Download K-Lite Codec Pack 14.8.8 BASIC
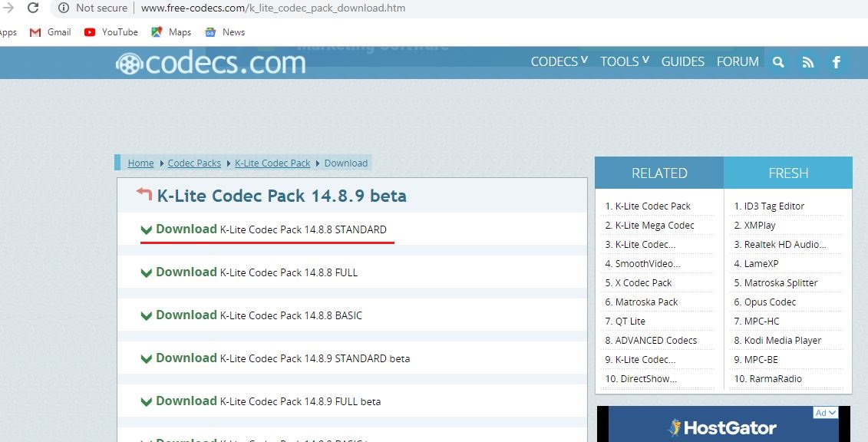 click(x=259, y=315)
